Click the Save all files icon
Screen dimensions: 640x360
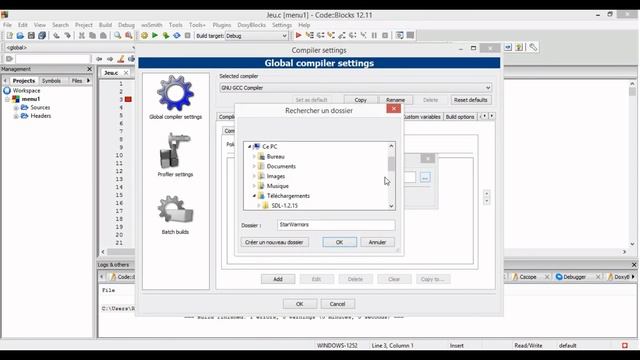click(42, 36)
